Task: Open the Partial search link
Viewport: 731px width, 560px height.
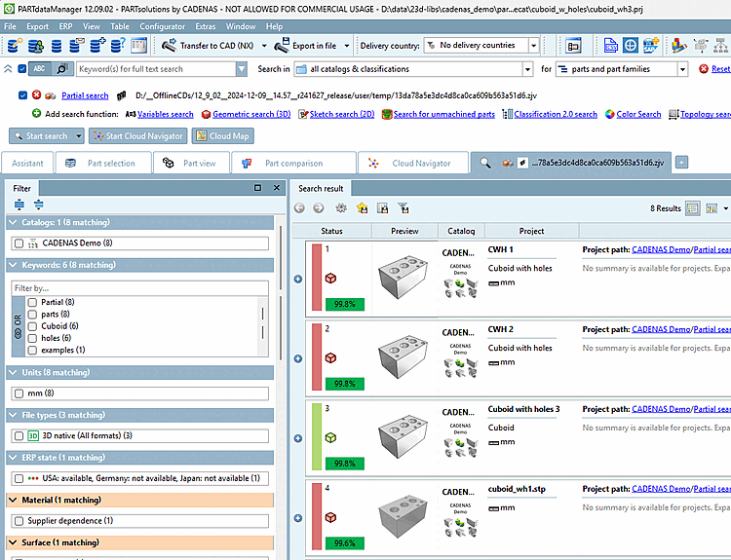Action: pos(85,95)
